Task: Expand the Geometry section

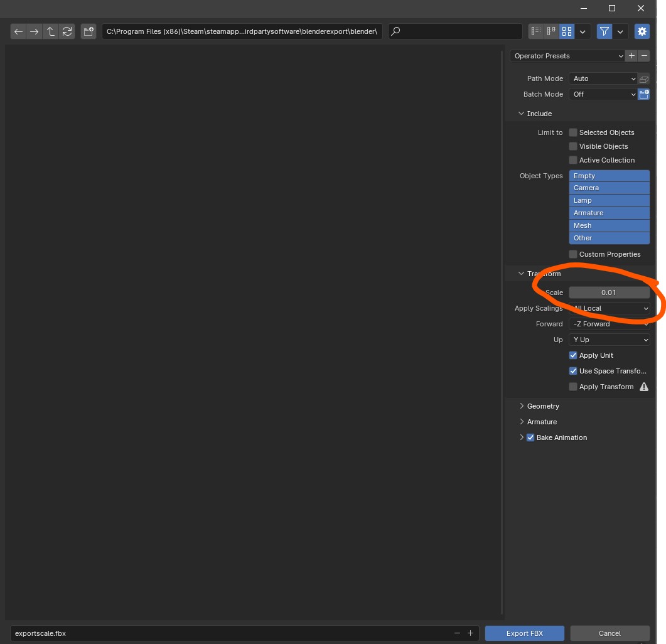Action: pos(542,406)
